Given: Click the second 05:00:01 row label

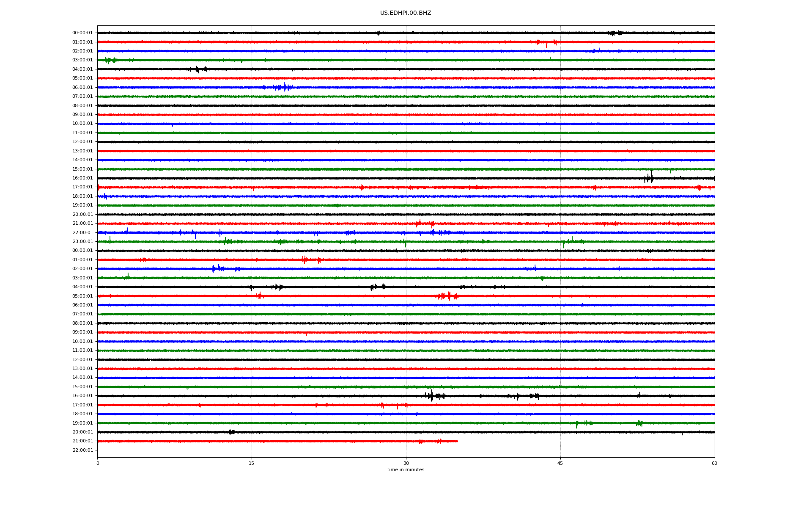Looking at the screenshot, I should (x=82, y=296).
